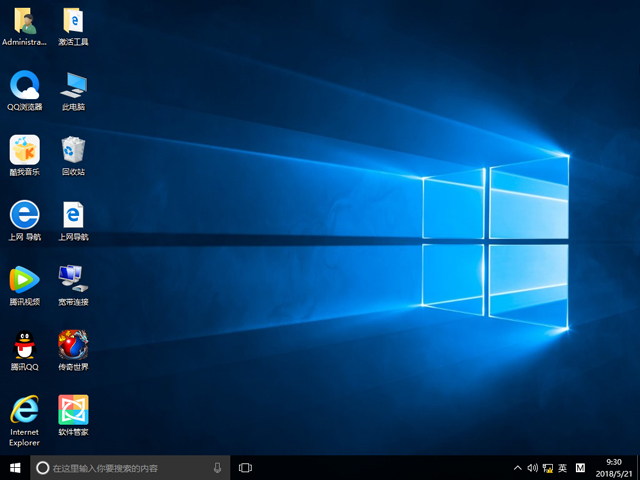This screenshot has height=480, width=640.
Task: Select the Internet Explorer desktop icon
Action: 24,410
